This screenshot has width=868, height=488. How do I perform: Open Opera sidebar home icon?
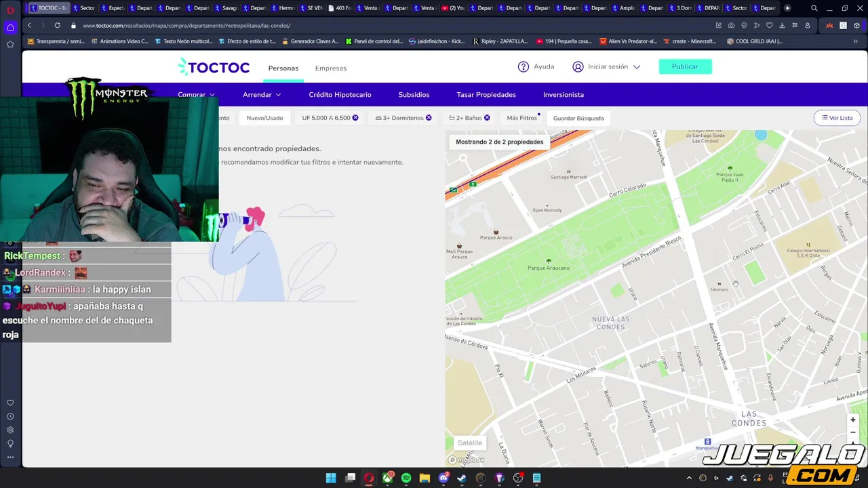coord(10,28)
